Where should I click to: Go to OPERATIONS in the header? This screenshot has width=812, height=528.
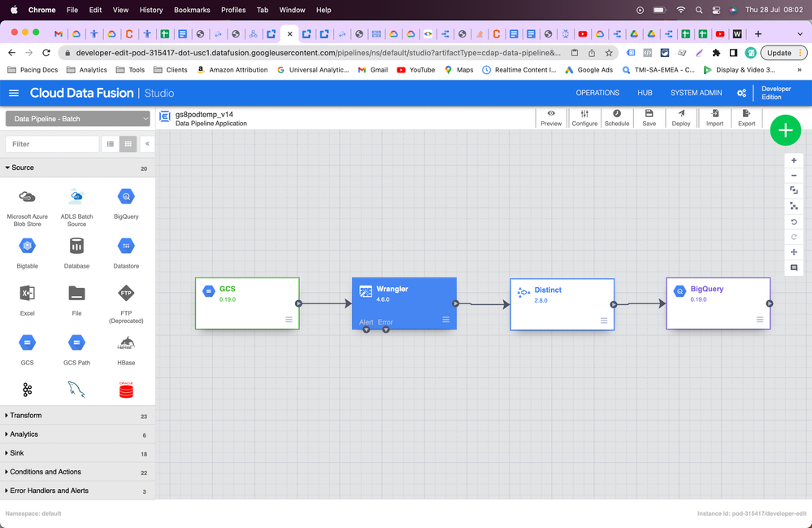(597, 93)
